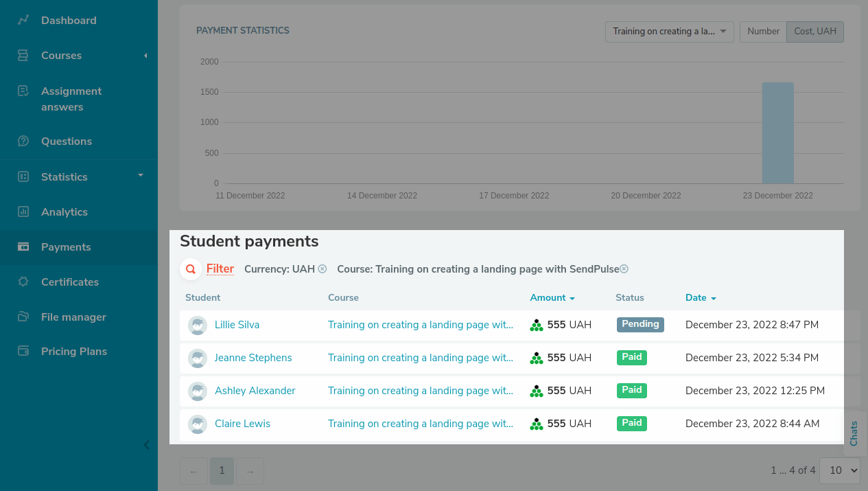868x491 pixels.
Task: Click the Dashboard icon in sidebar
Action: [x=23, y=20]
